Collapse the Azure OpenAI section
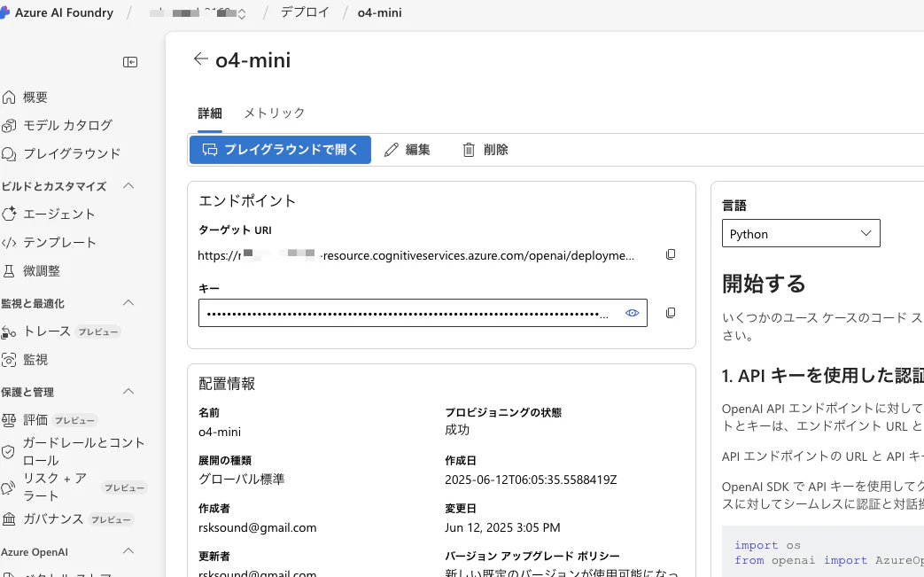 click(128, 551)
